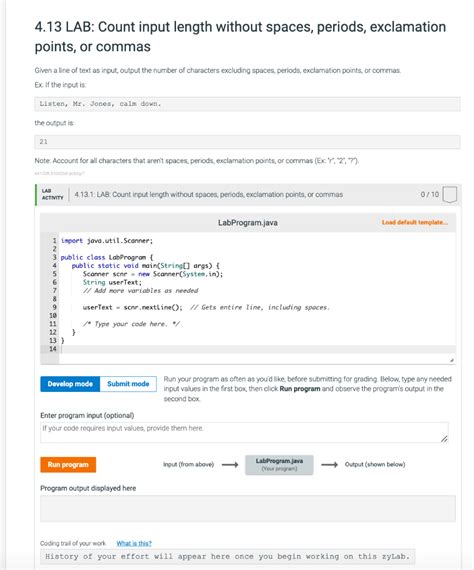
Task: Click the program output display area
Action: pos(248,509)
